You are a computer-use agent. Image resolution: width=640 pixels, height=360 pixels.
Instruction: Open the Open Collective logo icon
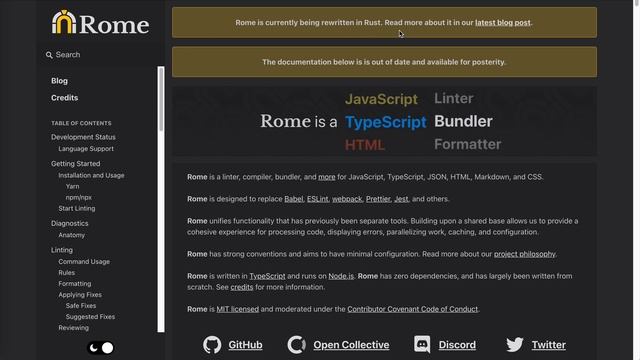[x=297, y=345]
